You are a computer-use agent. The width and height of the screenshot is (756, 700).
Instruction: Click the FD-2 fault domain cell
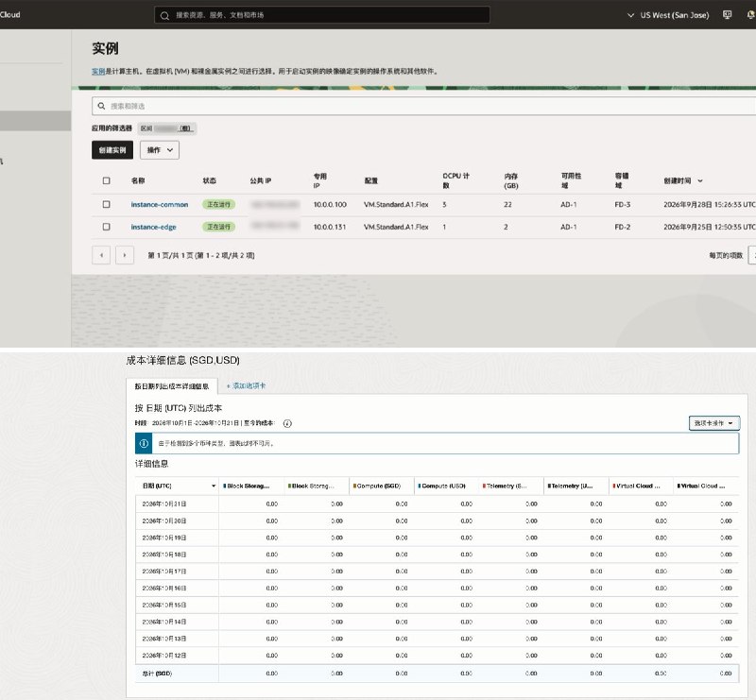[623, 227]
